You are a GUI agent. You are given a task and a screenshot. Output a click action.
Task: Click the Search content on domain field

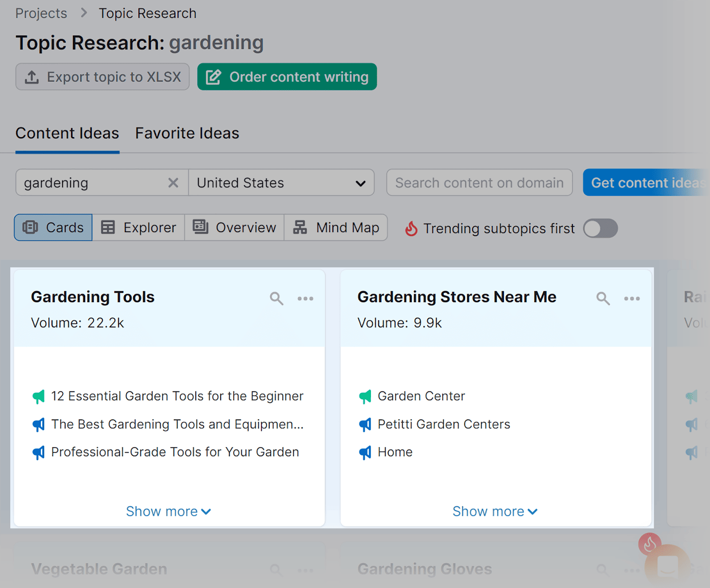tap(479, 183)
